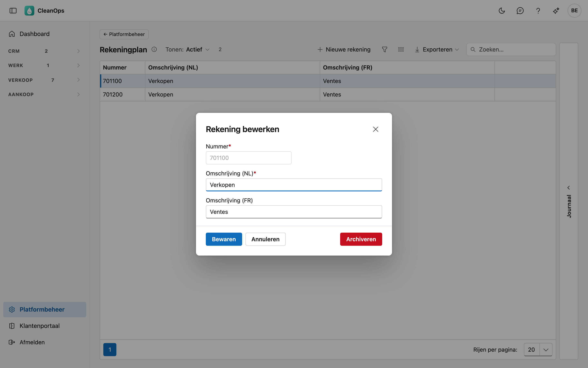Go back via Platformbeheer breadcrumb button
This screenshot has width=588, height=368.
[124, 34]
